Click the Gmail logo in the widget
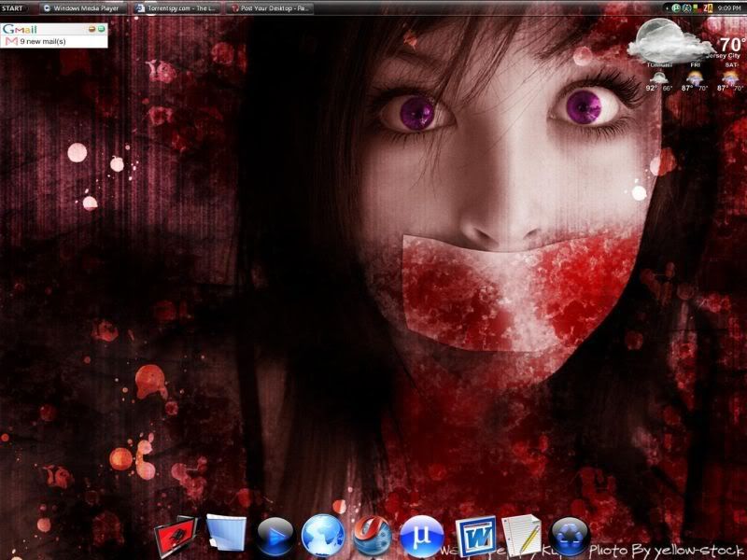Image resolution: width=747 pixels, height=560 pixels. 20,29
